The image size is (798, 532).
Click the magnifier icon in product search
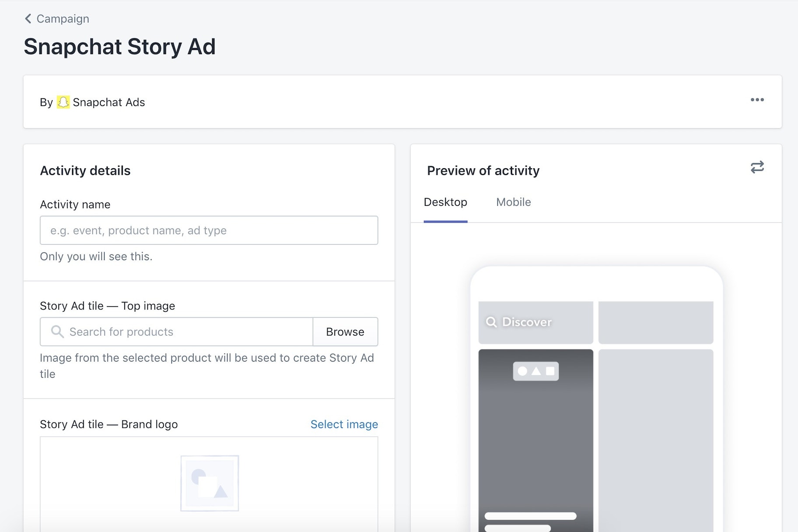click(x=57, y=332)
